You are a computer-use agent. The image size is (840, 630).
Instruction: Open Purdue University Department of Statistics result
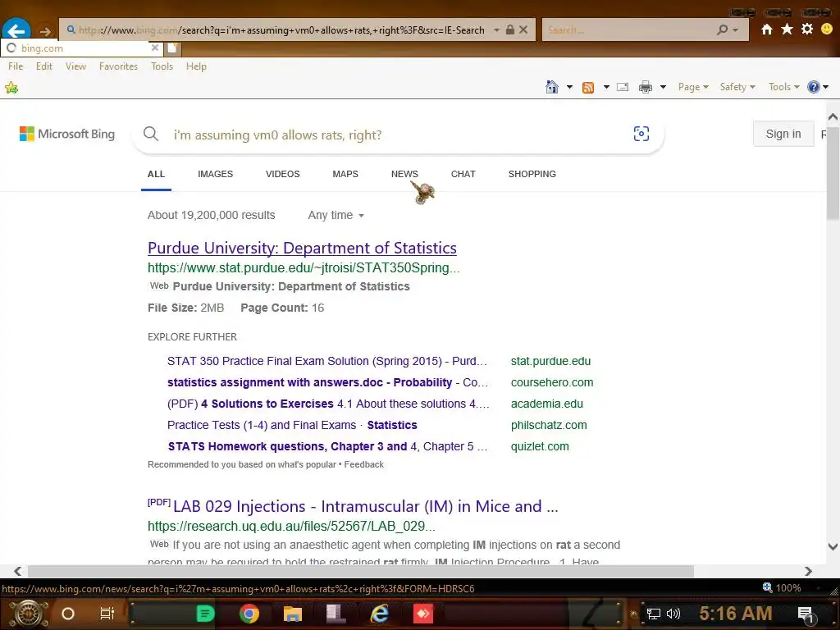tap(302, 248)
